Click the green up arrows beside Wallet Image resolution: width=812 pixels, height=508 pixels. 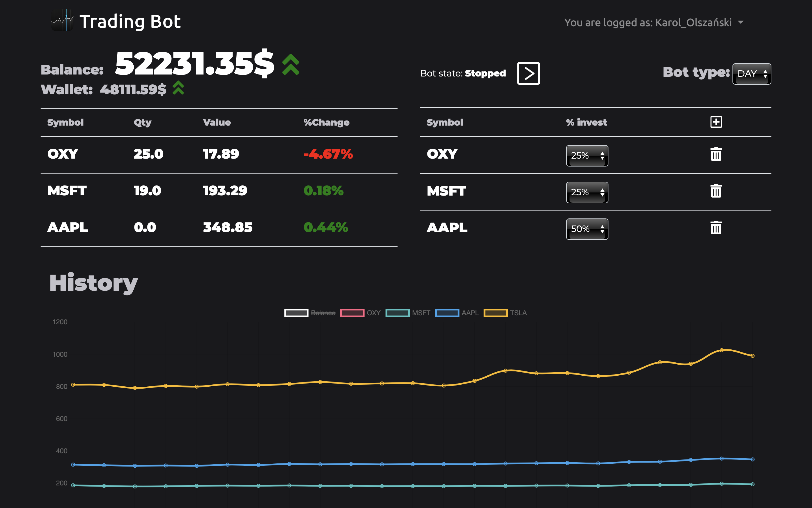178,88
